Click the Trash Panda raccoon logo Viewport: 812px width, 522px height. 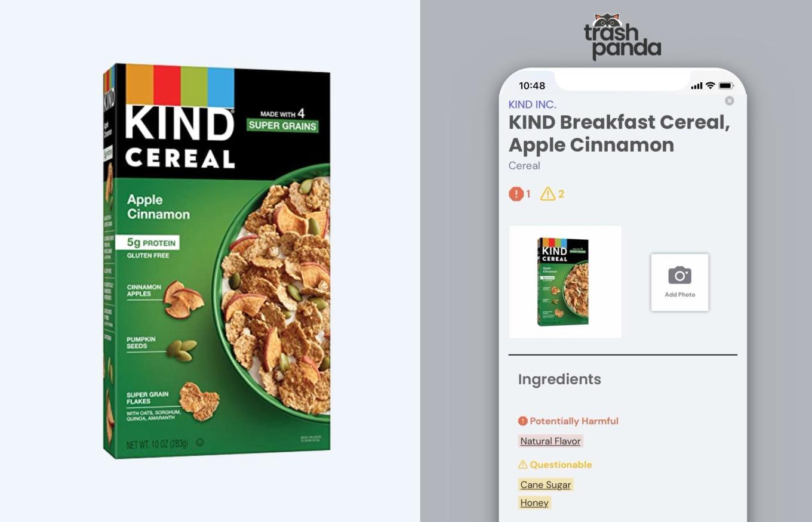click(622, 37)
